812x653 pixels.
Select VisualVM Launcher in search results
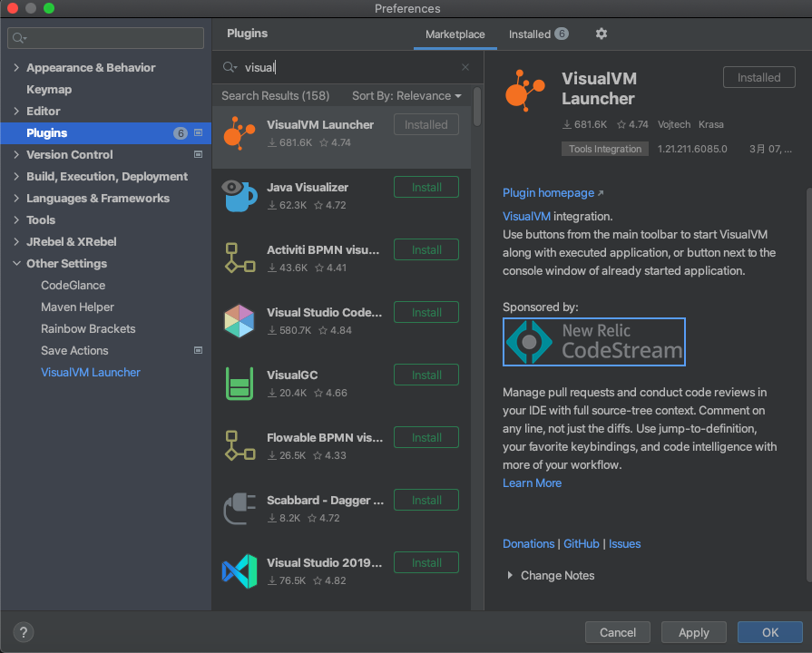[342, 137]
